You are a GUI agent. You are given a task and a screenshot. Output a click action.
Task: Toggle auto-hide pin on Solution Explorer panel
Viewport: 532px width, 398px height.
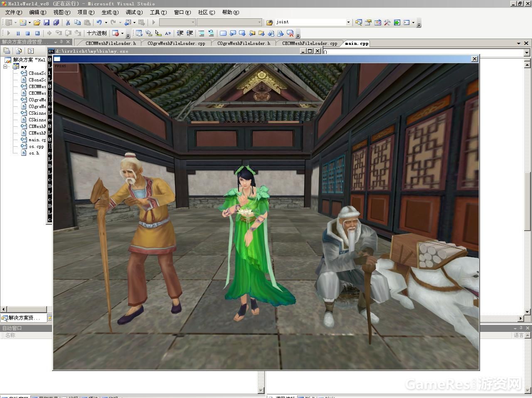pyautogui.click(x=61, y=42)
